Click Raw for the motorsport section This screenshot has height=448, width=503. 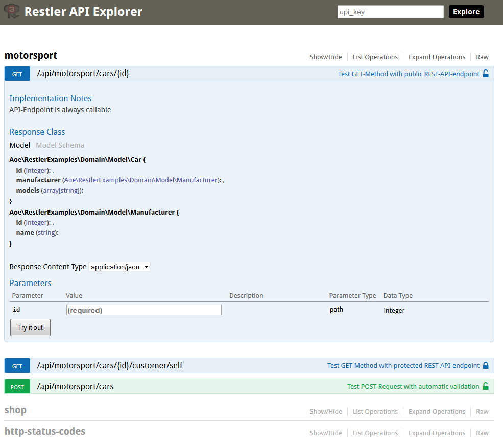coord(482,57)
